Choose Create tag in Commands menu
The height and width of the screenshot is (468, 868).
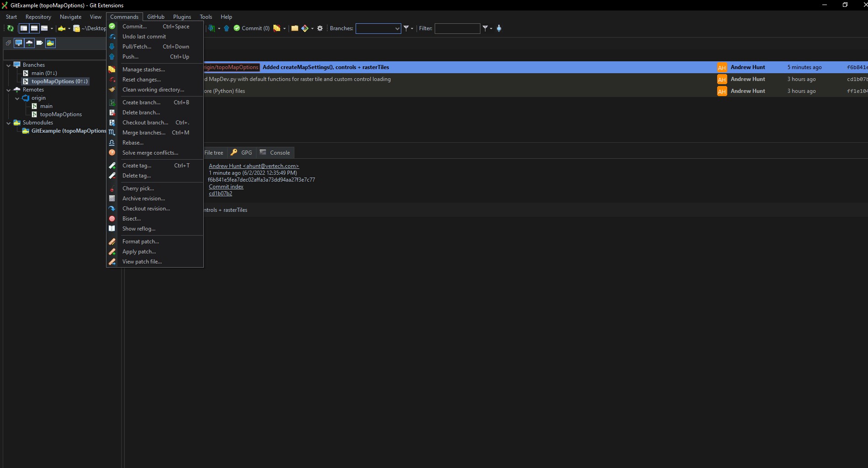coord(155,166)
